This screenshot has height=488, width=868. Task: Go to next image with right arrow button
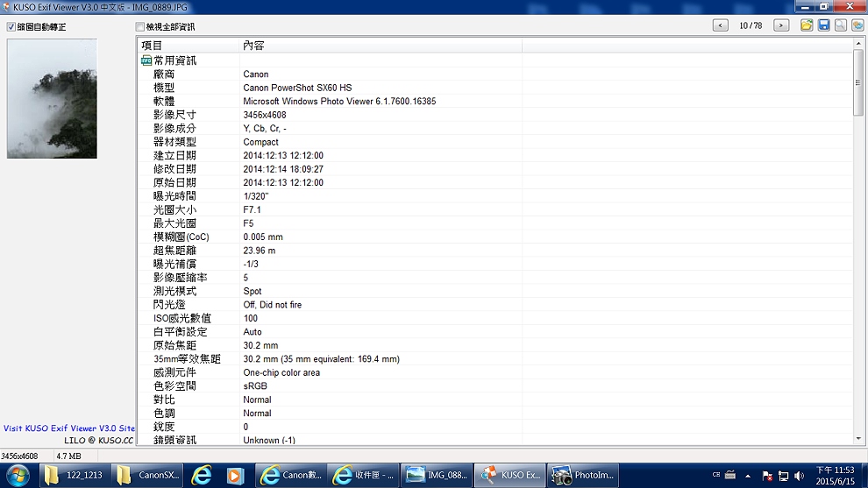(781, 25)
